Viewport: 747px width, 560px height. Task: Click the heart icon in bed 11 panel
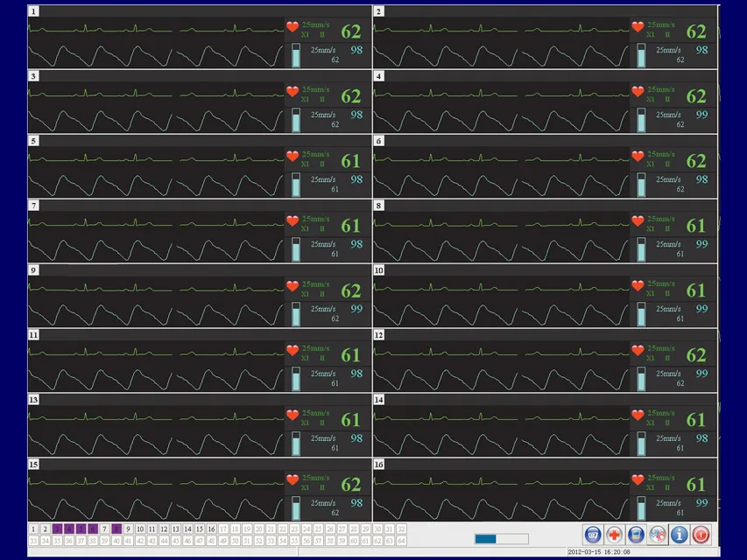pos(292,351)
